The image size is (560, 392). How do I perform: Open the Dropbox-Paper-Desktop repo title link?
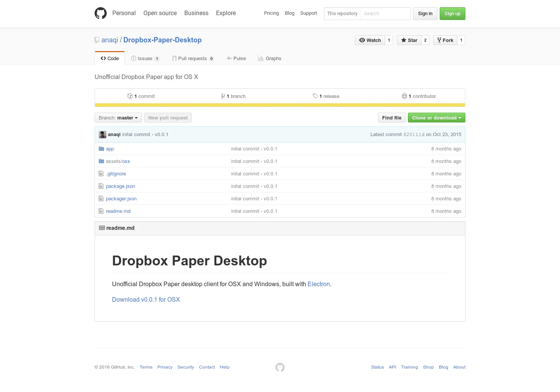point(162,40)
